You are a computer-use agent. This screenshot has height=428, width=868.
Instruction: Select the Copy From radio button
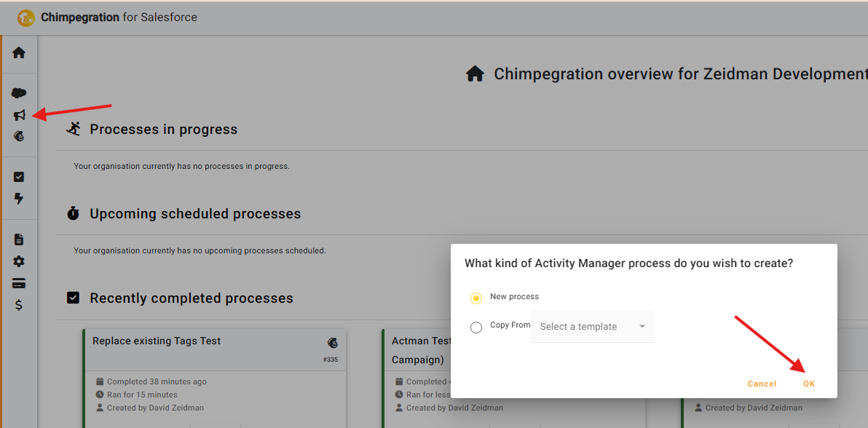476,328
